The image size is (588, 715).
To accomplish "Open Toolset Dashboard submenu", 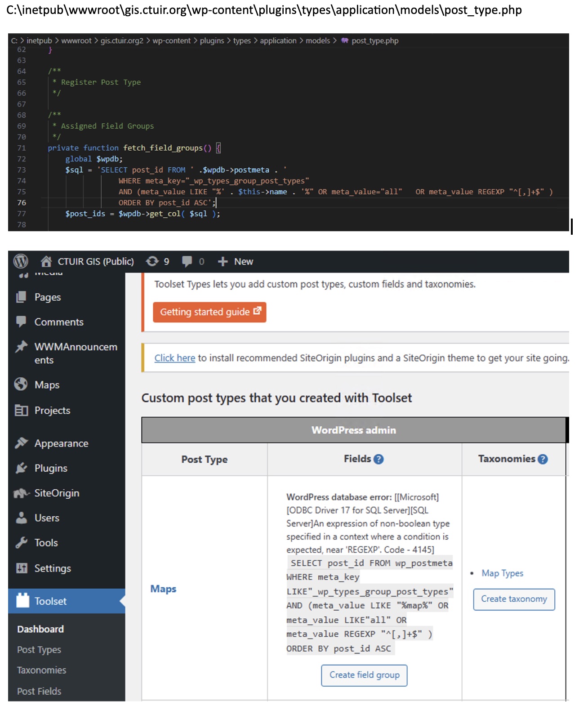I will (40, 629).
